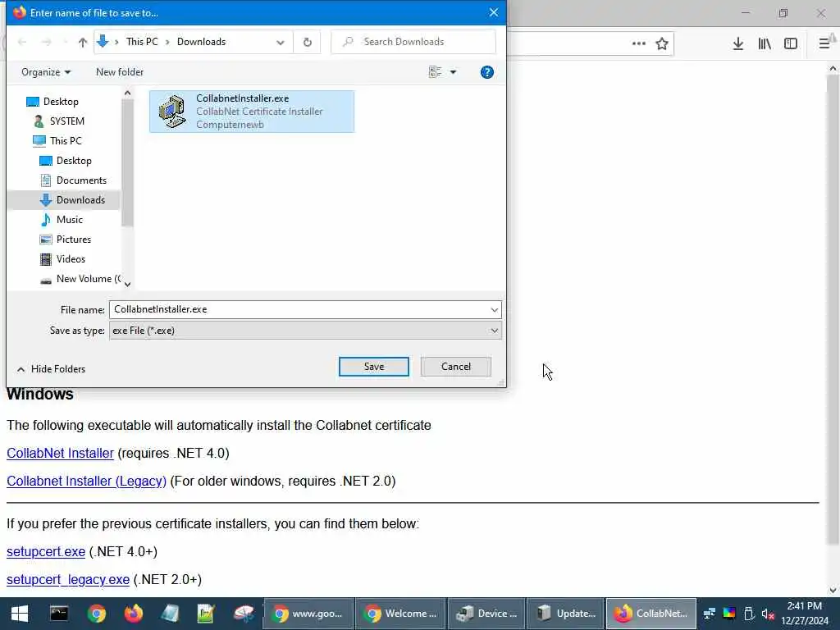840x630 pixels.
Task: Open the save dialog help button
Action: 487,72
